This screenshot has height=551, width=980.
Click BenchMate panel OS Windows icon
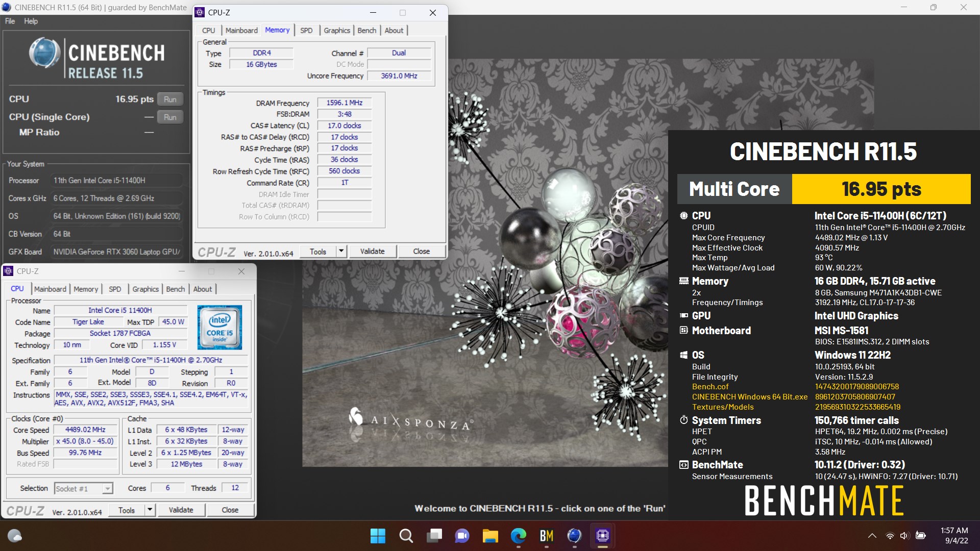(x=684, y=355)
